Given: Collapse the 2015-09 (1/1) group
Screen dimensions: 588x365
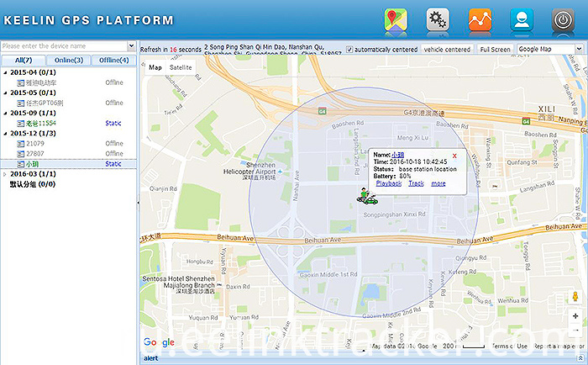Looking at the screenshot, I should tap(5, 113).
